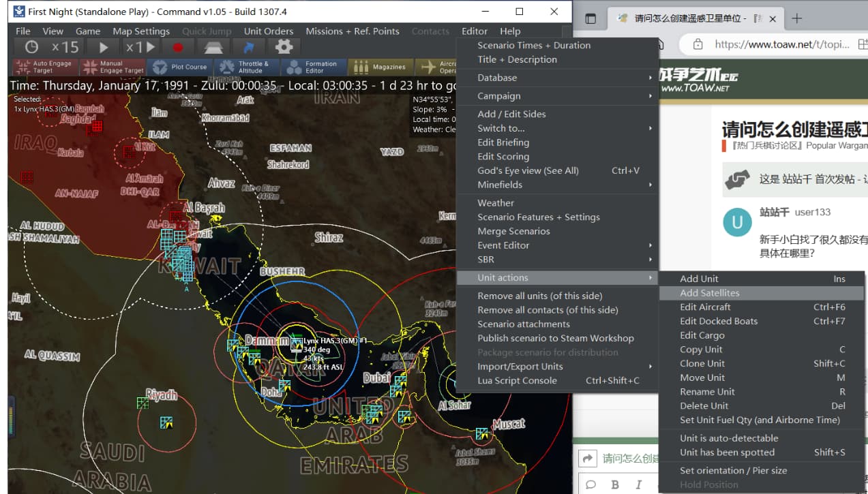Click the red record button
868x494 pixels.
coord(178,47)
